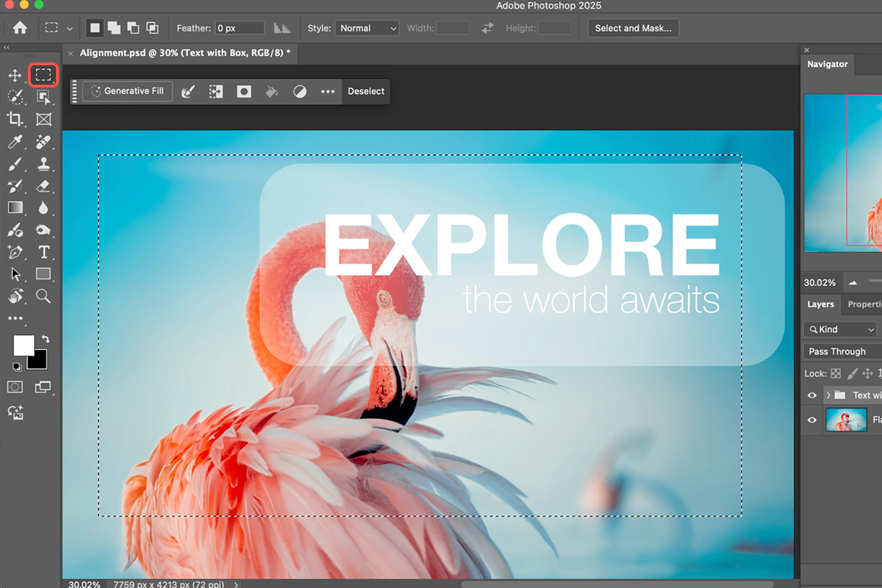Click the Select and Mask button

click(633, 28)
